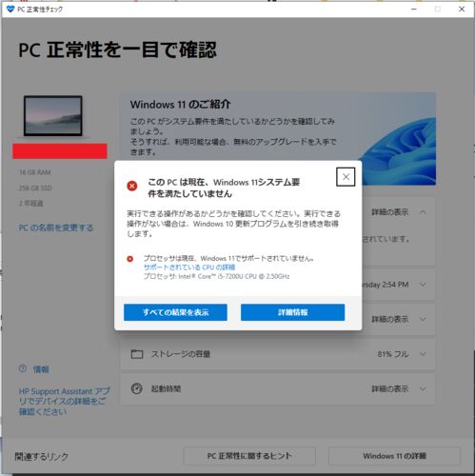Screen dimensions: 475x476
Task: Click the storage folder icon
Action: 137,354
